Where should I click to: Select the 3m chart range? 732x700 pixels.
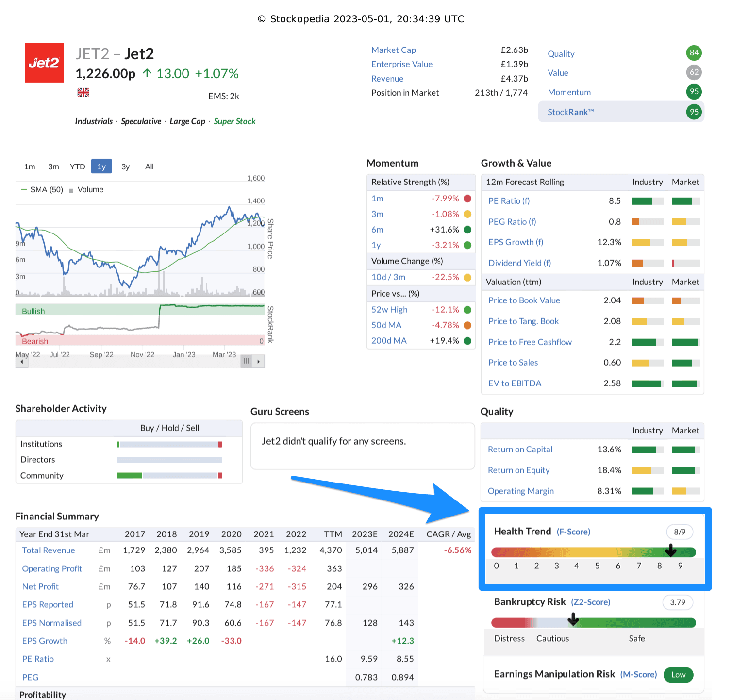click(53, 167)
